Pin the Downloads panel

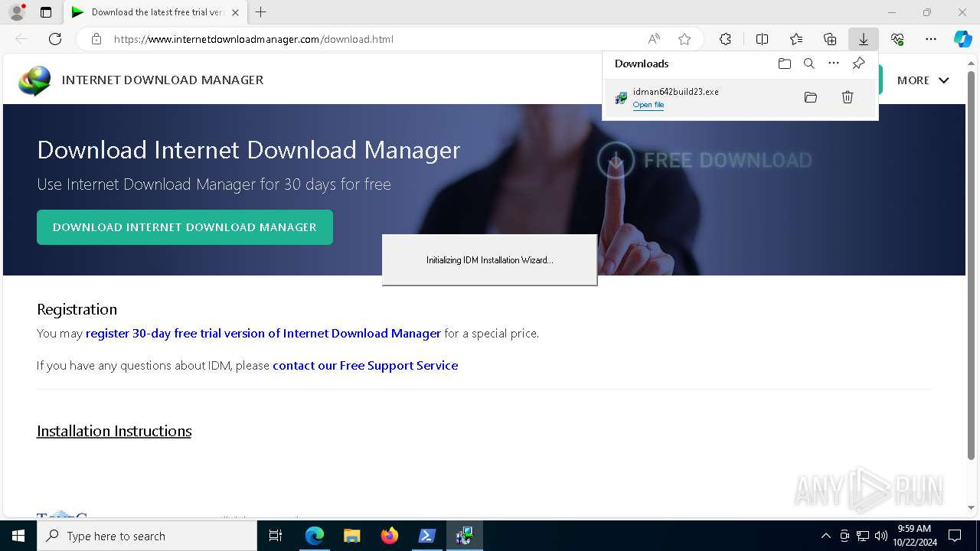click(858, 64)
